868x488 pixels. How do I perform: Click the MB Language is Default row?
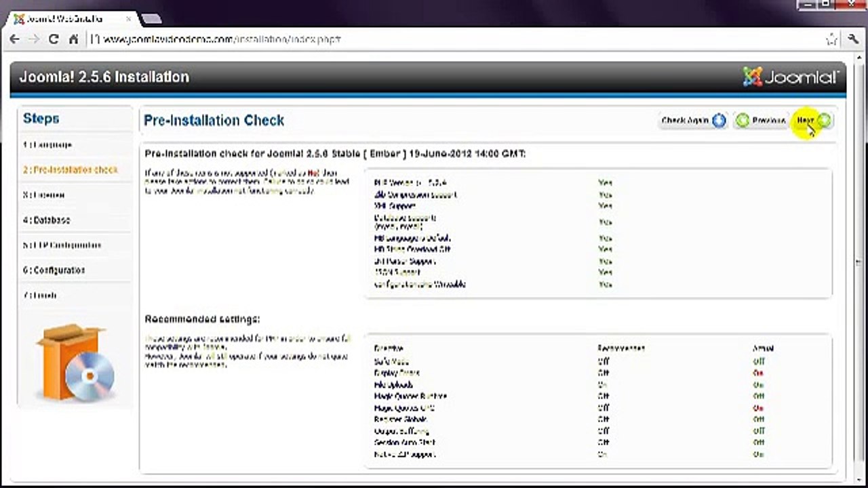(x=412, y=239)
